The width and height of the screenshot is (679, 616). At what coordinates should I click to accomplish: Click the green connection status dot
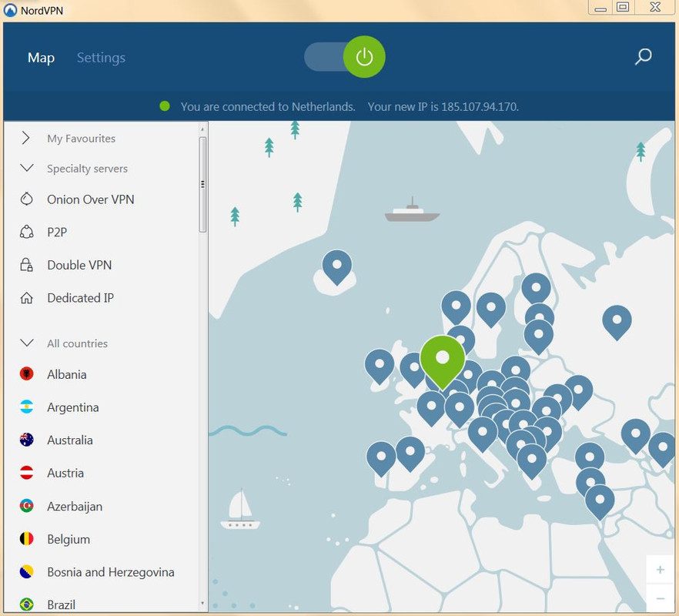point(165,106)
